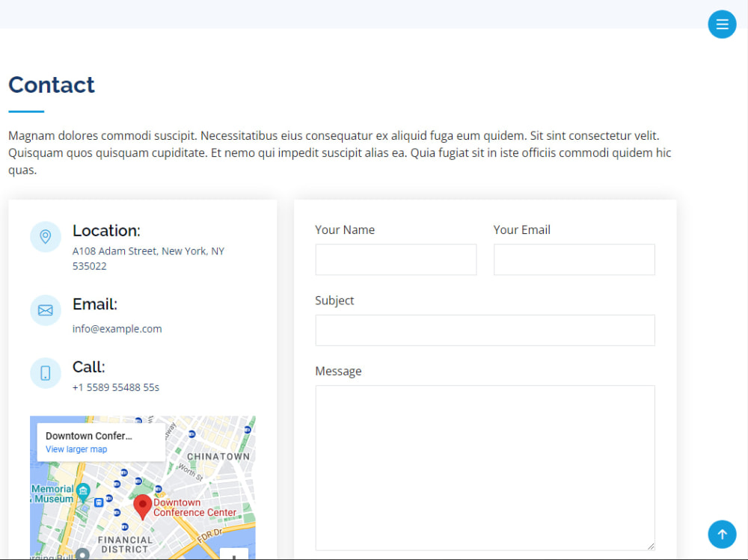This screenshot has height=560, width=748.
Task: Click the Worth St map label
Action: click(x=191, y=472)
